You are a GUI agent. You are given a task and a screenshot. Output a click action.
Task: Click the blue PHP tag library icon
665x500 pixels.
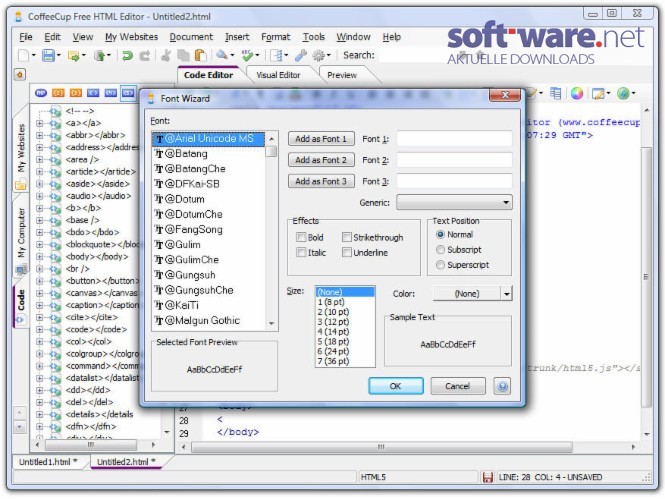pyautogui.click(x=41, y=92)
